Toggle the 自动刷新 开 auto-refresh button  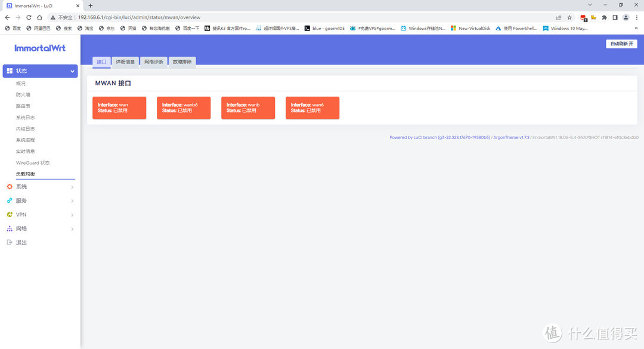tap(621, 44)
